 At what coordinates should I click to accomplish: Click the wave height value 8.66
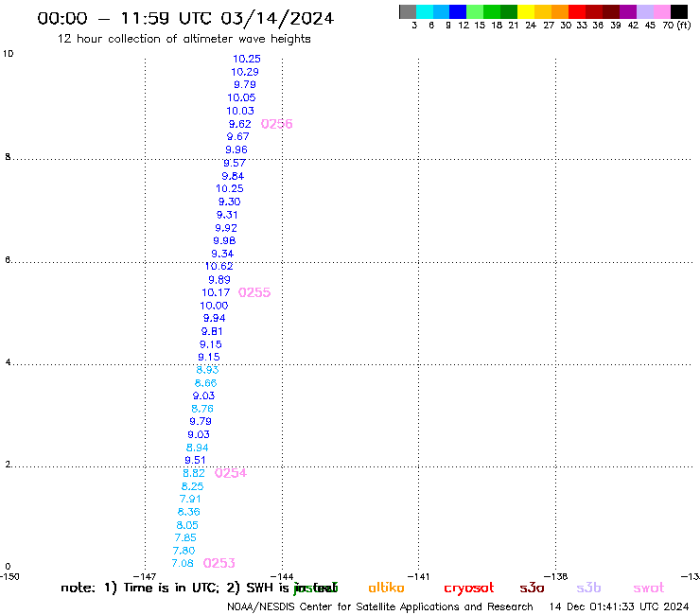tap(205, 383)
